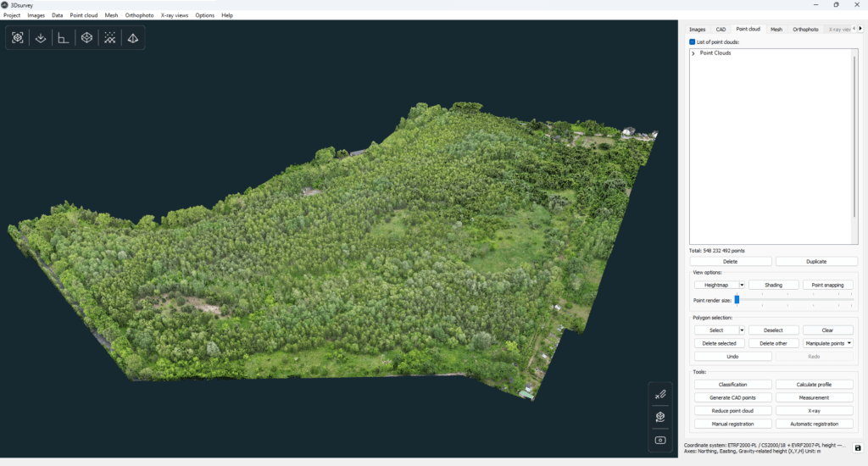Switch to the Images panel tab
The image size is (868, 466).
(697, 30)
